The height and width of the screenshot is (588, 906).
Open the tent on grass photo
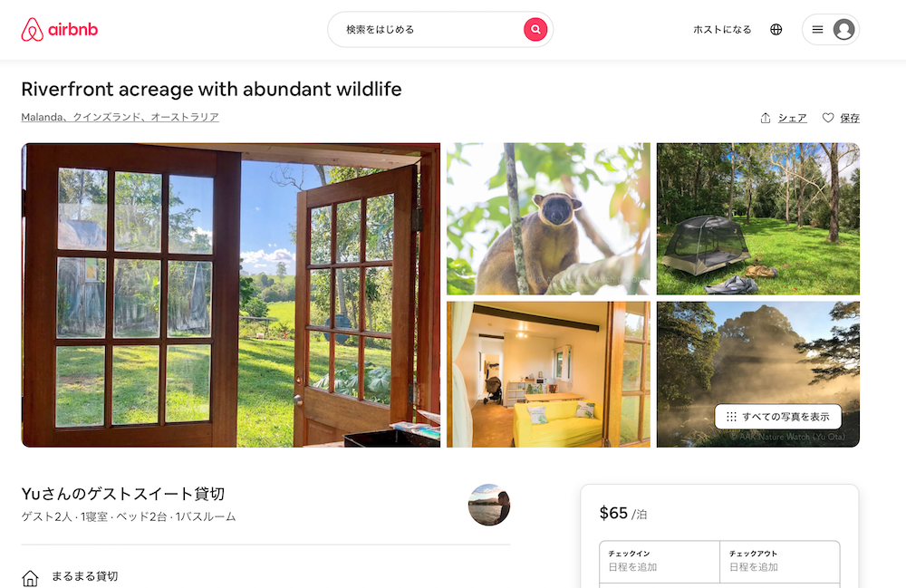point(758,219)
